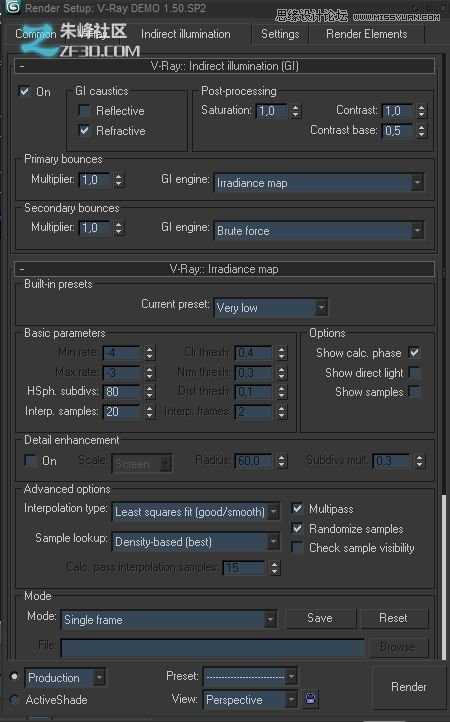Click the Render Setup window title icon

(x=12, y=7)
